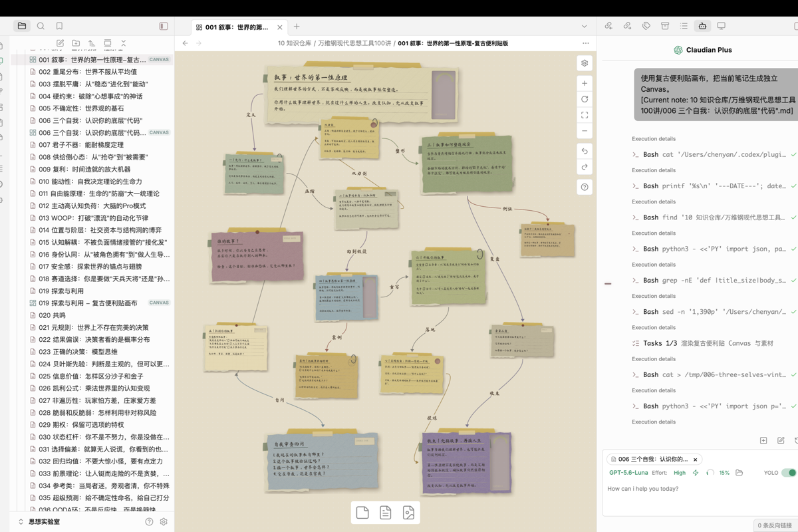
Task: Add media from vault to canvas
Action: [x=408, y=512]
